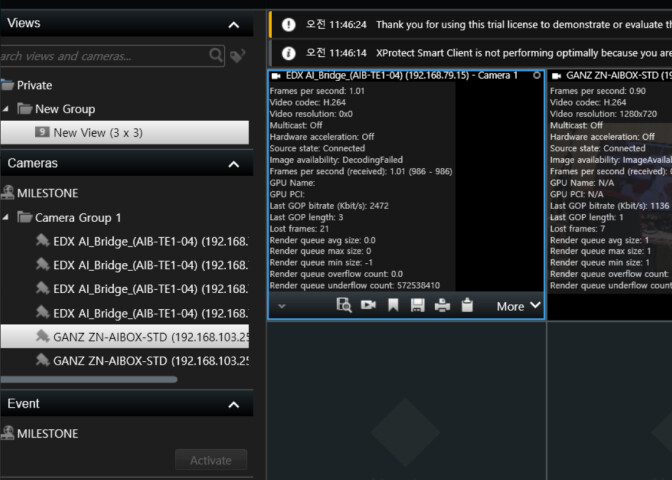Open the More dropdown in camera toolbar

pos(519,306)
